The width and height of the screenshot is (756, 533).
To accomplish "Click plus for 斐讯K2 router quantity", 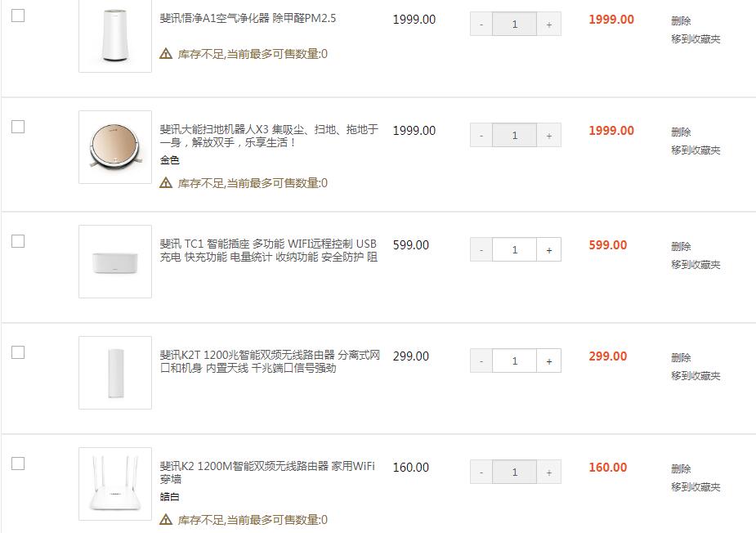I will click(548, 473).
